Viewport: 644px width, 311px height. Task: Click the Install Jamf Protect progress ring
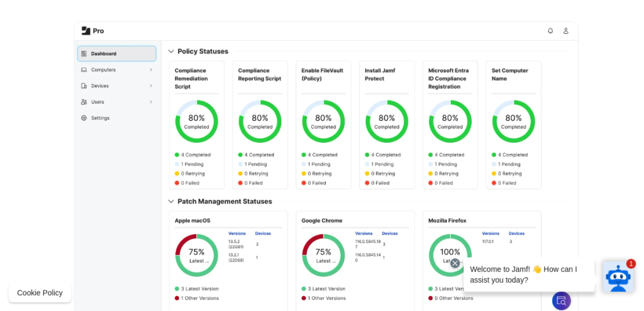coord(387,121)
